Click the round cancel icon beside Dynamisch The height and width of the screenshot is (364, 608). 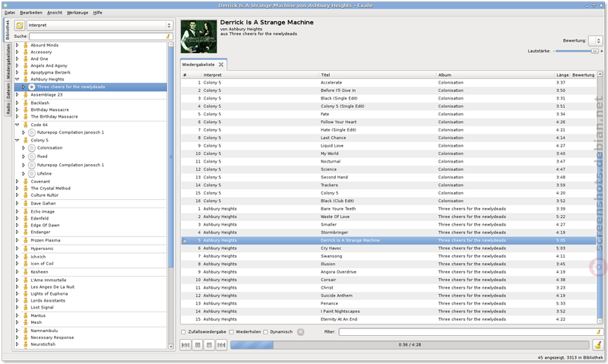coord(300,332)
